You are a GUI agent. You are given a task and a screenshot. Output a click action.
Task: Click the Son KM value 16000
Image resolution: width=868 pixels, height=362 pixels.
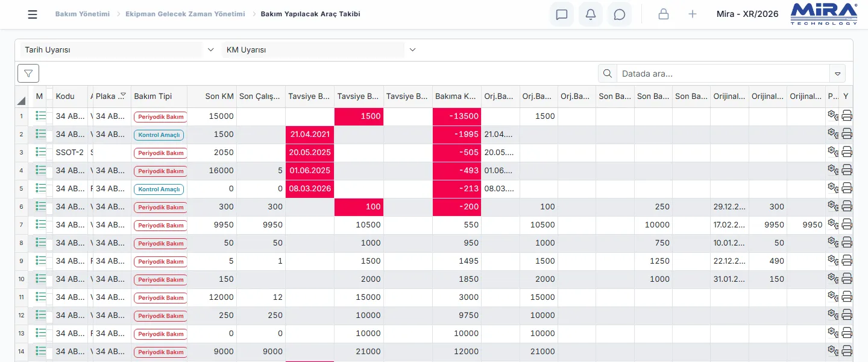(x=212, y=171)
